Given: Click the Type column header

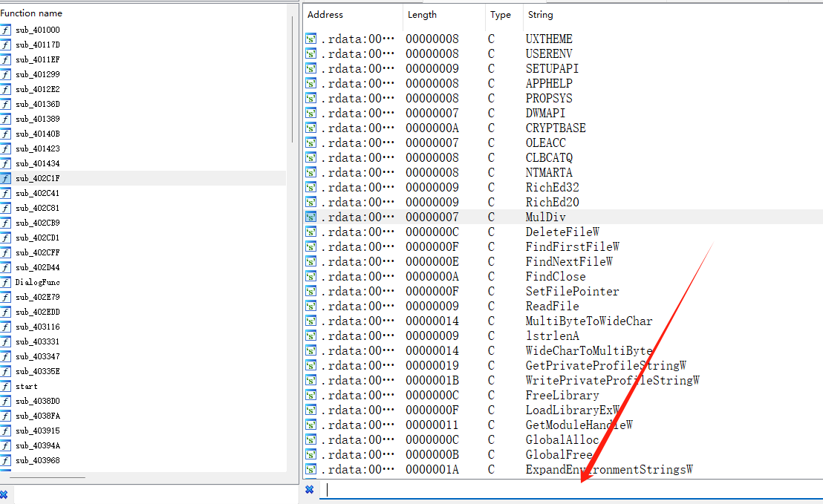Looking at the screenshot, I should coord(500,15).
